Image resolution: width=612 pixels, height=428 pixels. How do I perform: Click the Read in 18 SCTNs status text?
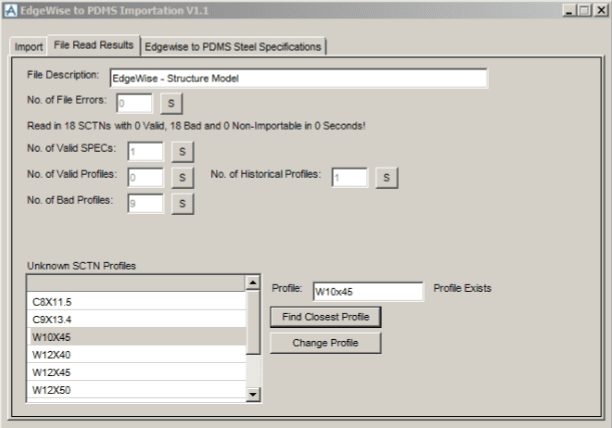(x=196, y=126)
